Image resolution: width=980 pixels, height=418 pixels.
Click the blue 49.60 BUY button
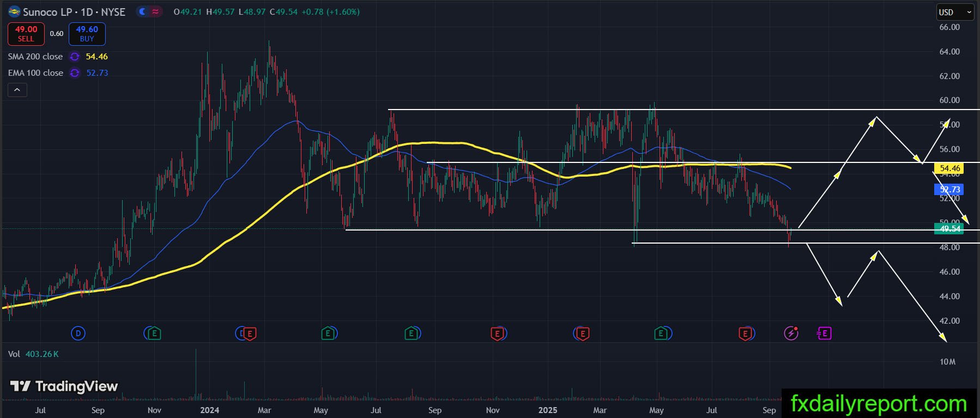click(x=87, y=34)
